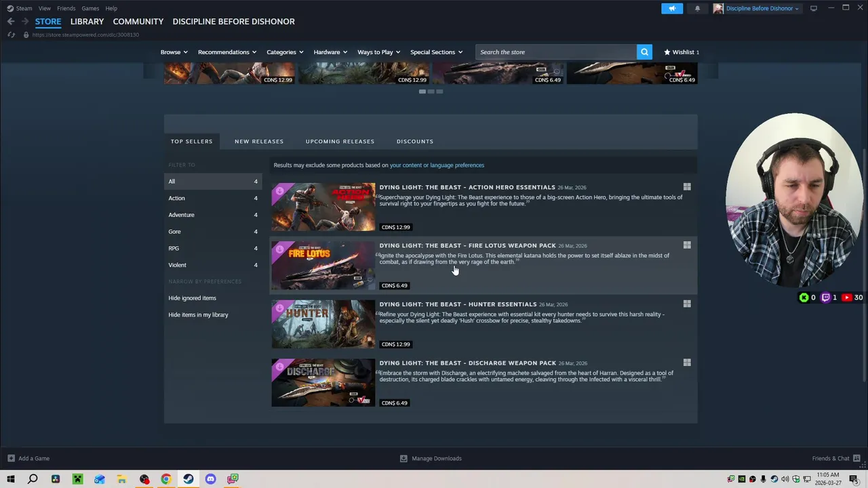
Task: Click the Manage Downloads icon
Action: tap(403, 458)
